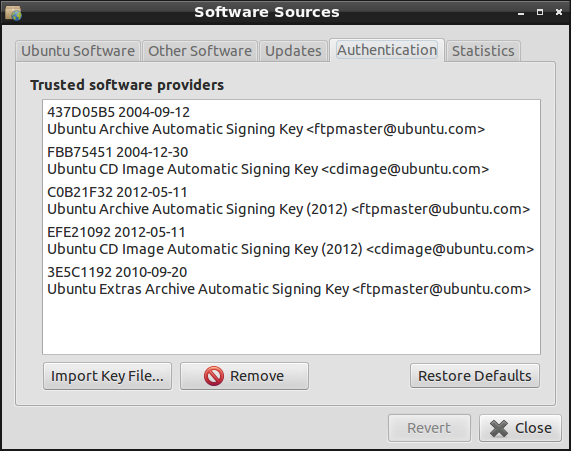The image size is (571, 451).
Task: Restore default trusted keys
Action: click(x=474, y=376)
